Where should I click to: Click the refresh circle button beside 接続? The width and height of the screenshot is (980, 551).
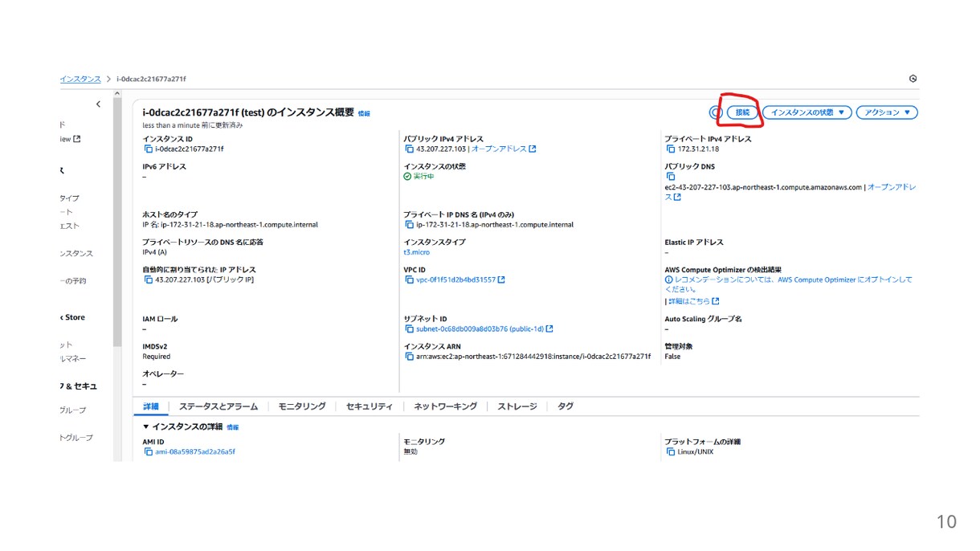(x=716, y=113)
